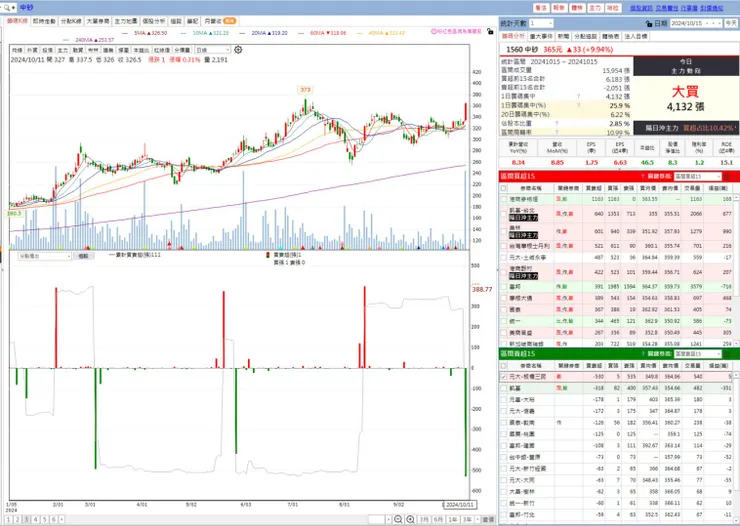Tick checkbox for 美林 row
The width and height of the screenshot is (740, 526).
(504, 231)
